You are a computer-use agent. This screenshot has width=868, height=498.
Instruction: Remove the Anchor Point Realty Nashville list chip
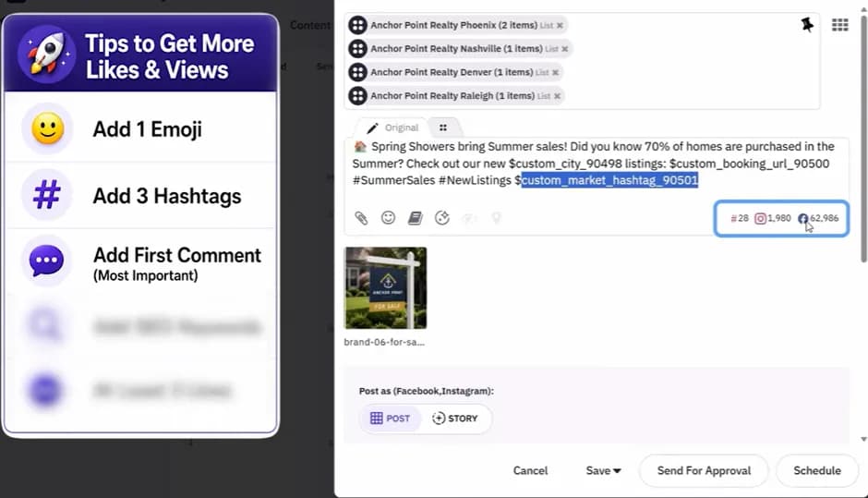(564, 49)
